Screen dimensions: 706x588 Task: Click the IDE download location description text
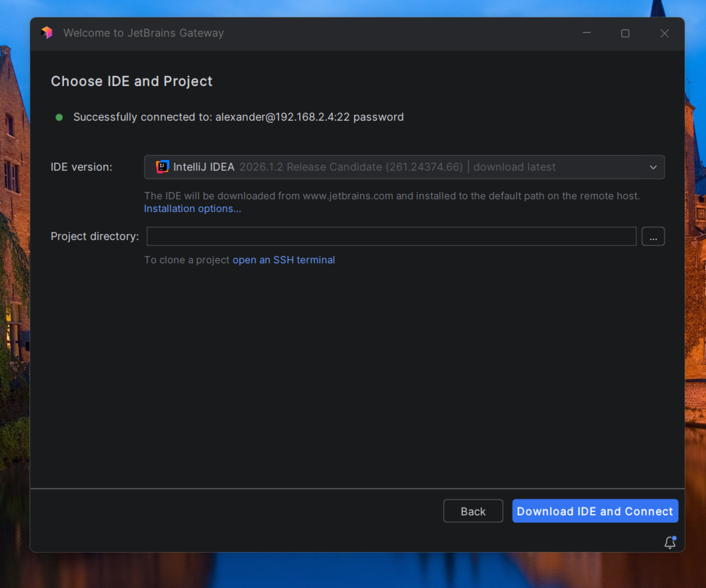pyautogui.click(x=392, y=196)
